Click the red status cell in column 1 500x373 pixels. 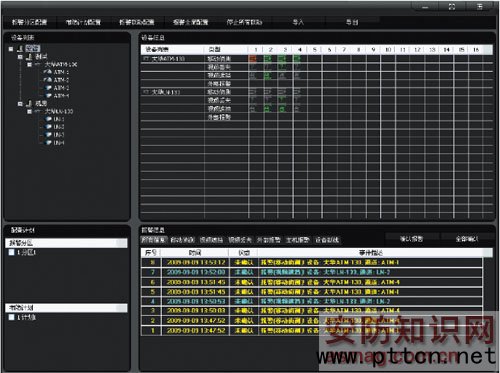pyautogui.click(x=253, y=59)
